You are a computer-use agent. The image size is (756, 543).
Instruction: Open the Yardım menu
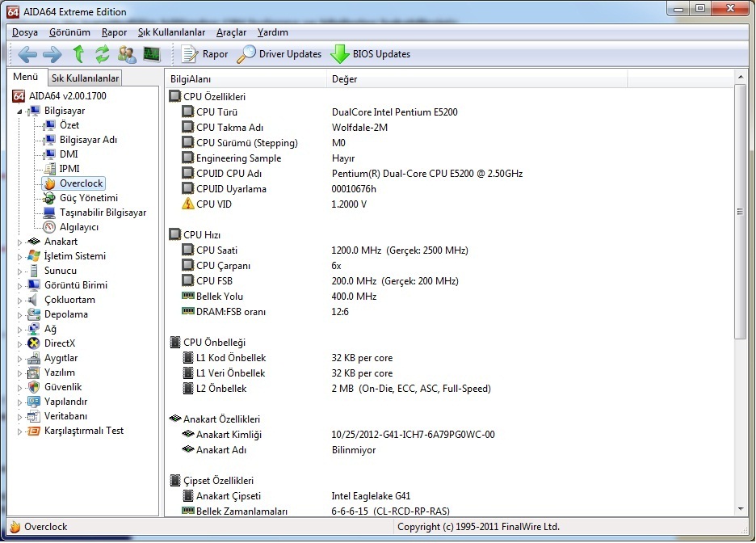tap(273, 32)
